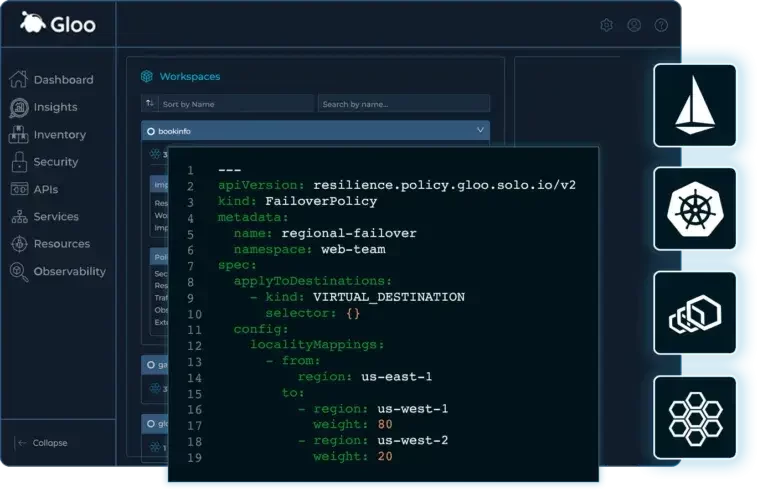Image resolution: width=768 pixels, height=500 pixels.
Task: Click the Gloo logo
Action: (x=58, y=22)
